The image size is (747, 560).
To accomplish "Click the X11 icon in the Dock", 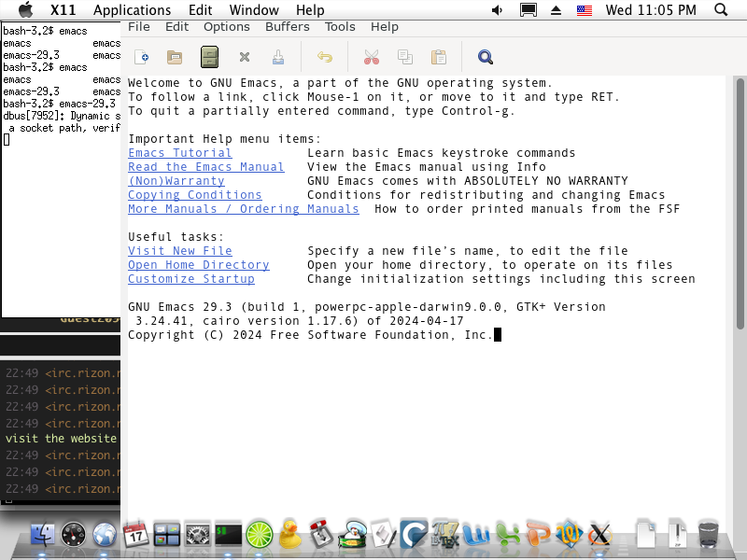I will [599, 534].
